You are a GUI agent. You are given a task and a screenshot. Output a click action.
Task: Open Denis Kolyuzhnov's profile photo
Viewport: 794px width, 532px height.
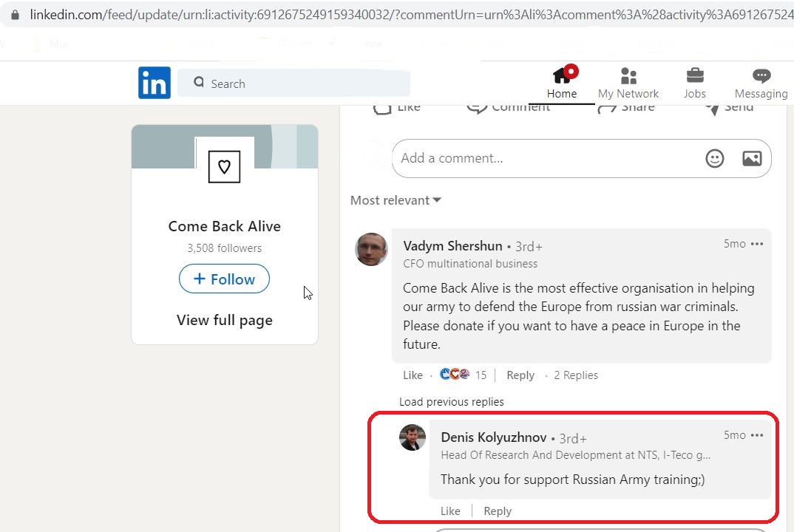(x=413, y=437)
